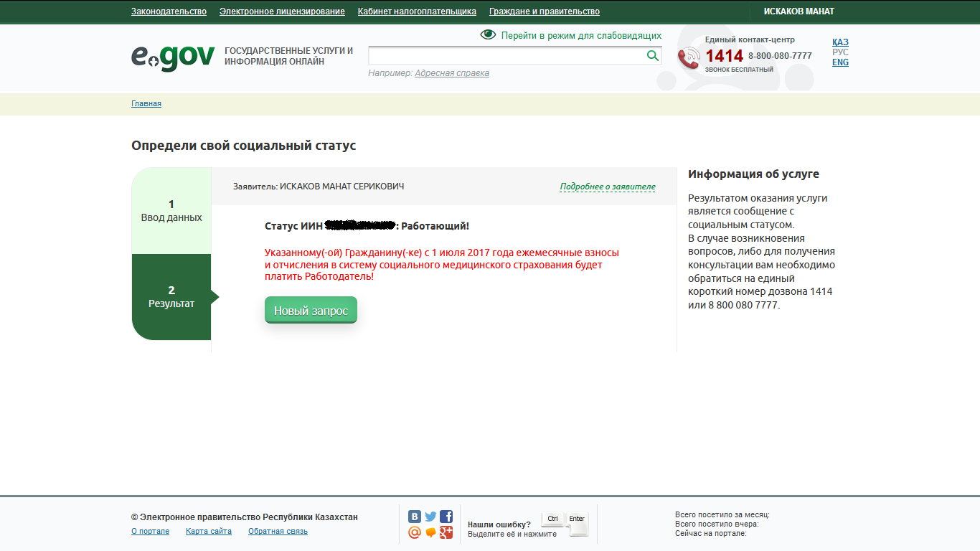Open the VK social network icon
This screenshot has height=551, width=980.
[x=415, y=517]
